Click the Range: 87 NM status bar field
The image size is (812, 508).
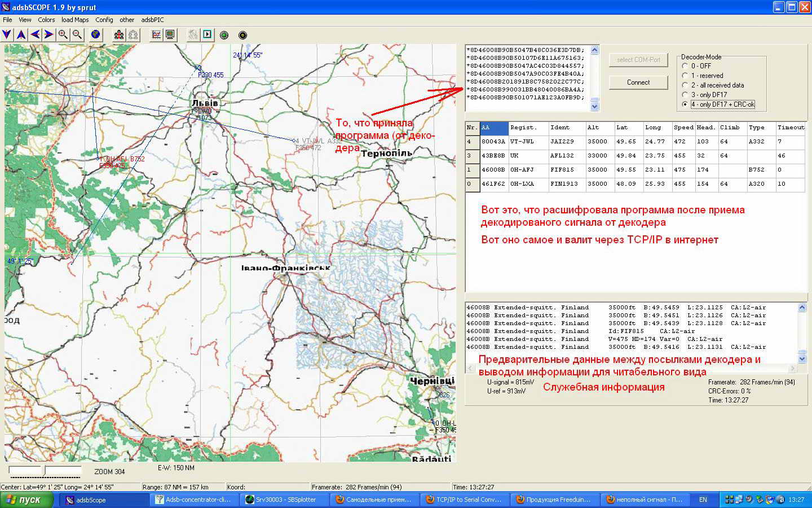coord(183,487)
